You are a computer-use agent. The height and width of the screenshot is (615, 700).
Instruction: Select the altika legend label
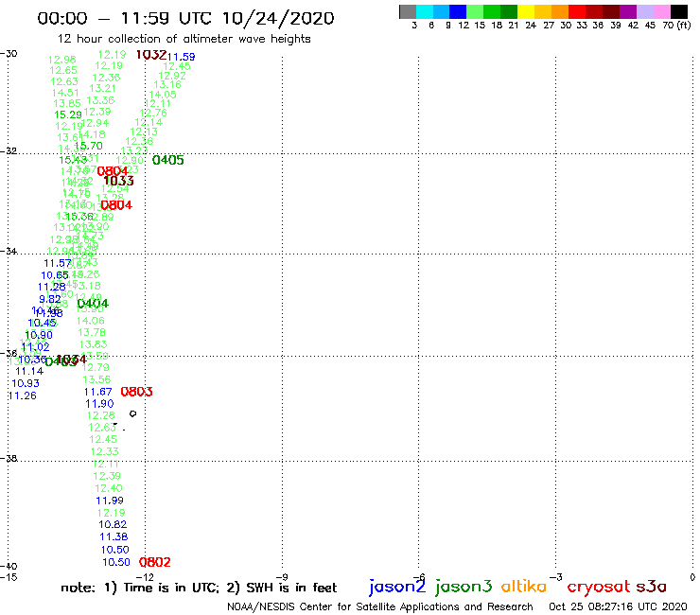pyautogui.click(x=523, y=586)
